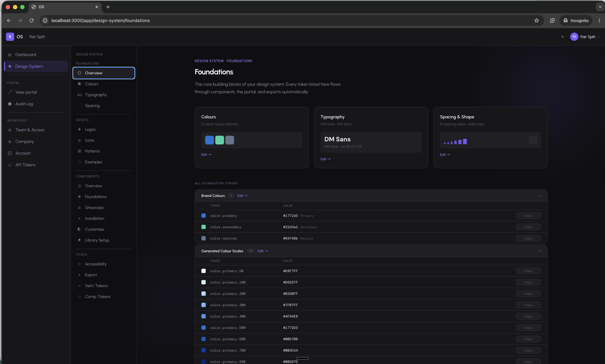
Task: Go to Team & Access
Action: (x=36, y=130)
